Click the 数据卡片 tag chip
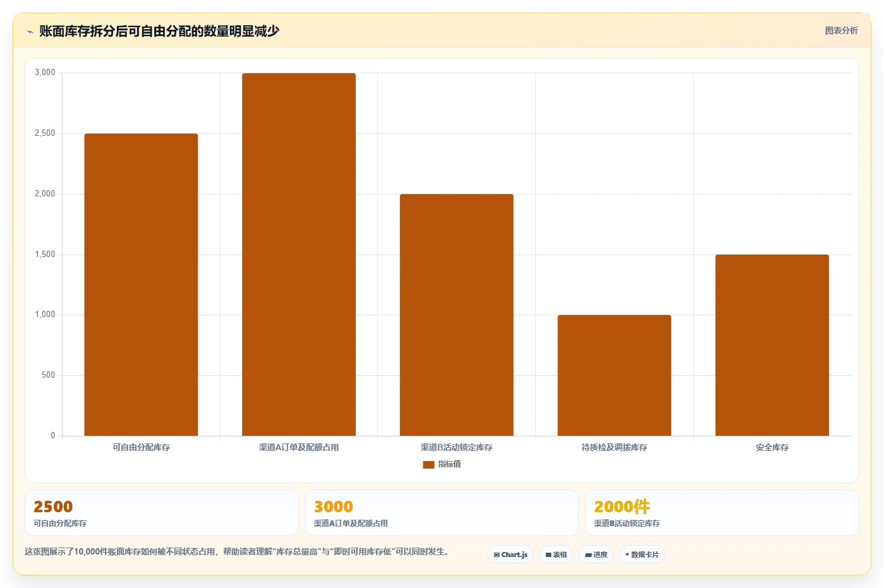884x588 pixels. tap(642, 555)
